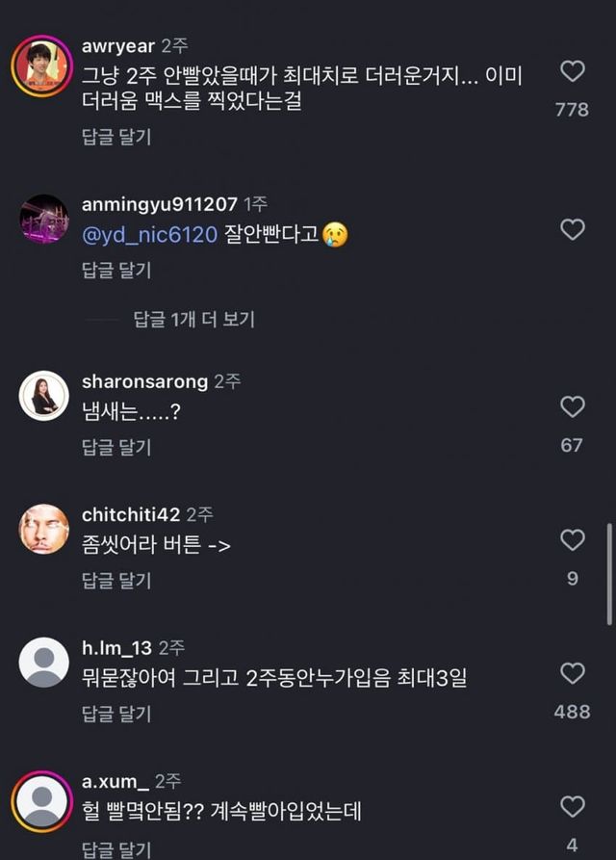Tap heart next to h.lm_13's comment

click(573, 673)
